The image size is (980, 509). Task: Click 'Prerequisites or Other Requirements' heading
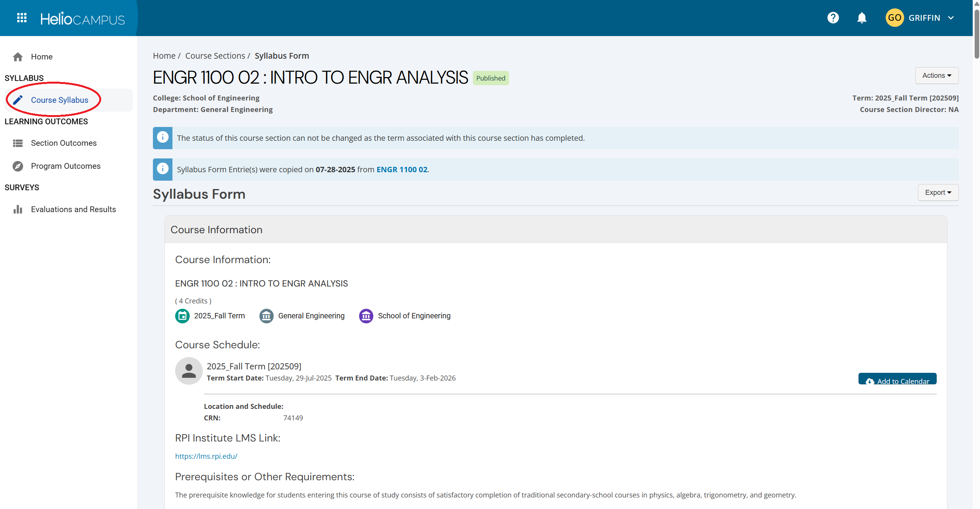coord(265,476)
